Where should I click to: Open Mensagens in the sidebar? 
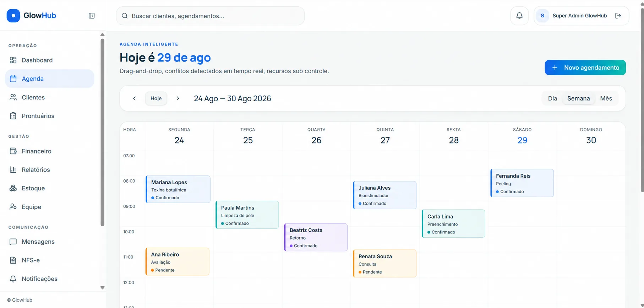[x=49, y=242]
